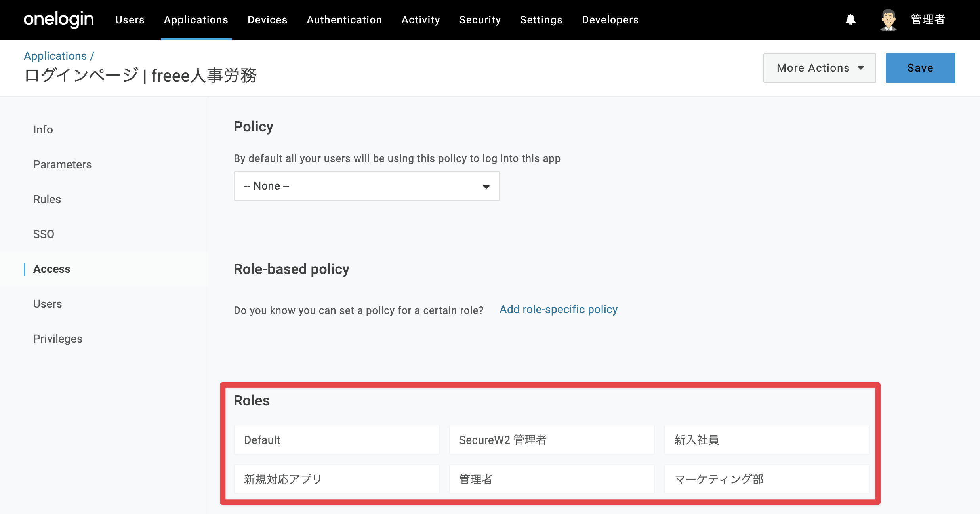Select the マーケティング部 role
This screenshot has height=514, width=980.
pos(767,479)
